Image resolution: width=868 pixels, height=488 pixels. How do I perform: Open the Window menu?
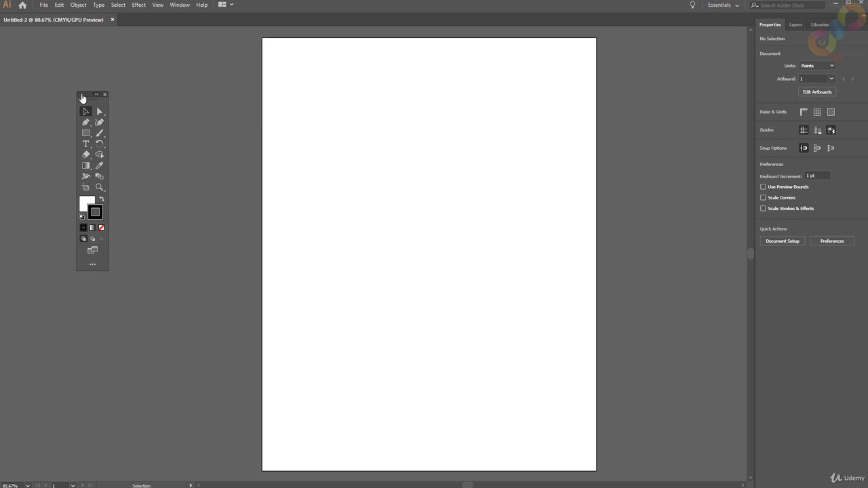[x=180, y=5]
